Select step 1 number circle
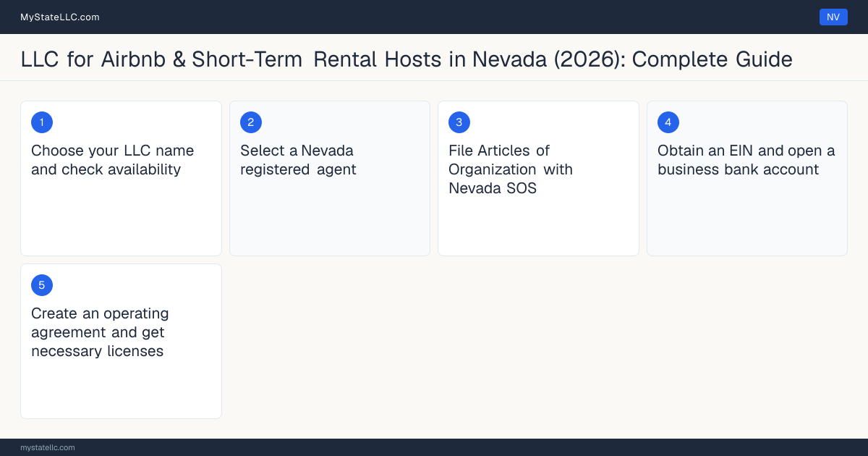Viewport: 868px width, 456px height. click(42, 122)
